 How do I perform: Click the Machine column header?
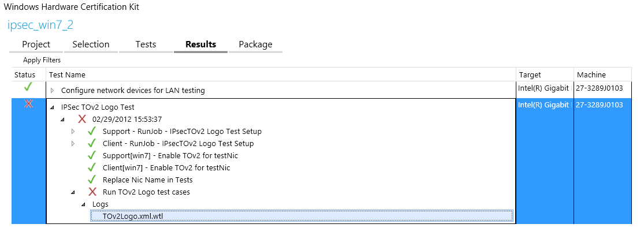tap(591, 74)
